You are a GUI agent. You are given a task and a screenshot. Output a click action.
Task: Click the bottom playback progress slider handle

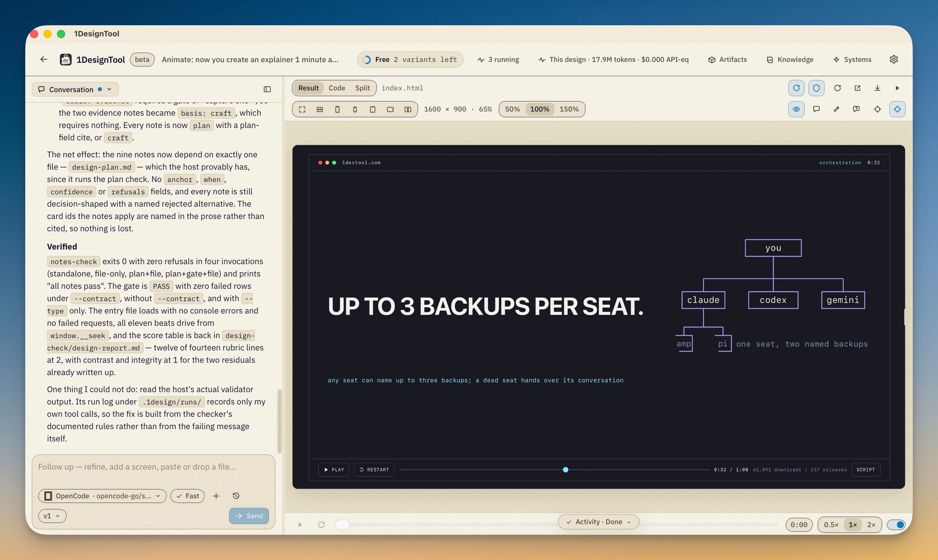(342, 524)
